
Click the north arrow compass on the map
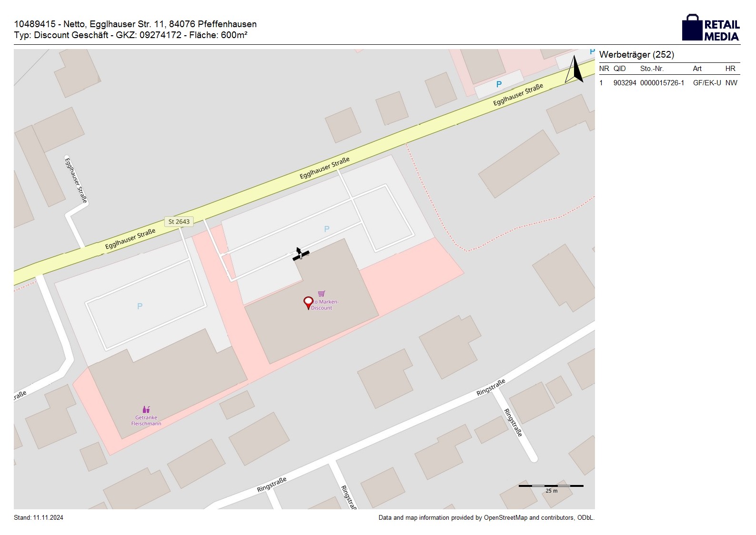(575, 70)
